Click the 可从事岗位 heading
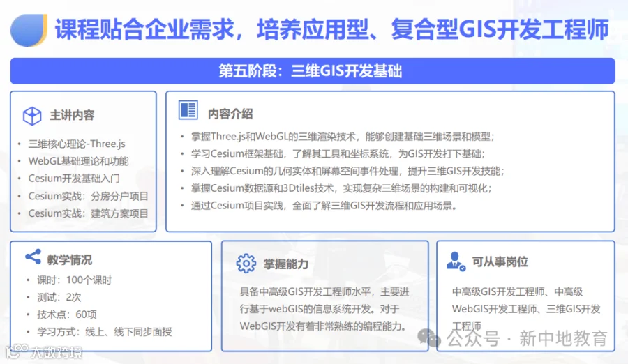Image resolution: width=628 pixels, height=364 pixels. 500,262
